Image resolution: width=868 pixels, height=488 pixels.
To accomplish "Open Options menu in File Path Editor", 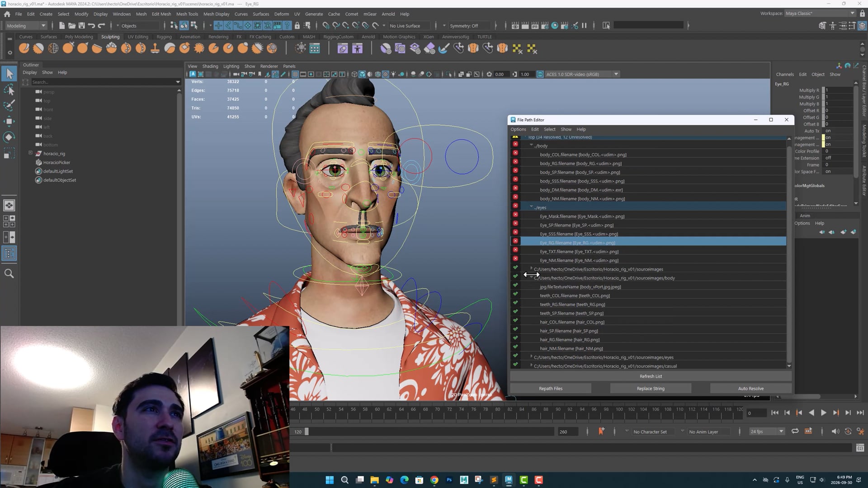I will (x=518, y=129).
